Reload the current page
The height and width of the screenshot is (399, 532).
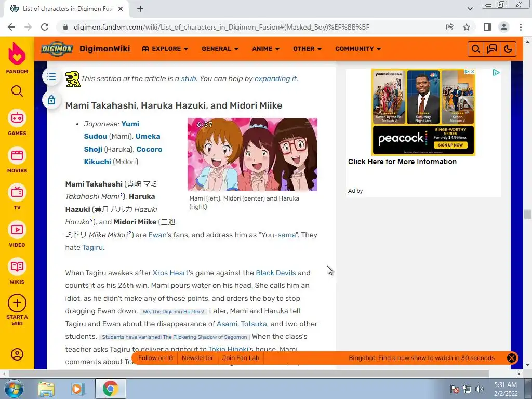click(x=45, y=27)
